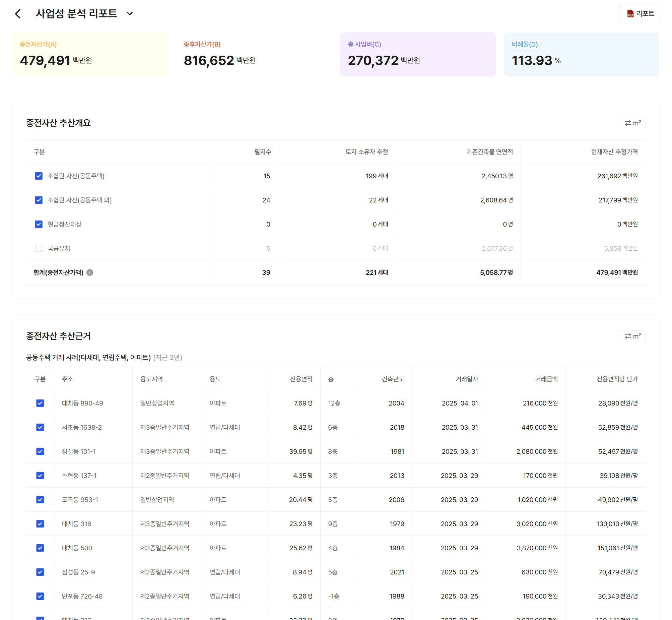Enable the 국공유지 checkbox
The width and height of the screenshot is (672, 620).
tap(39, 248)
